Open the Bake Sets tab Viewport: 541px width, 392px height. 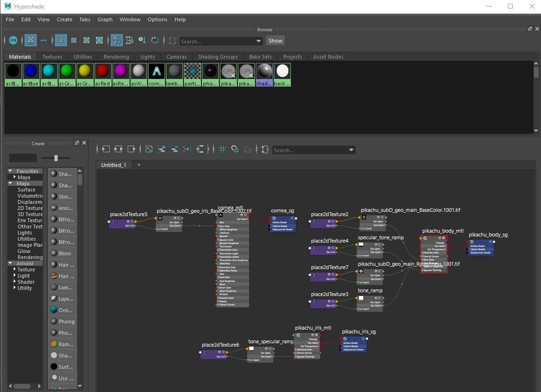[261, 57]
